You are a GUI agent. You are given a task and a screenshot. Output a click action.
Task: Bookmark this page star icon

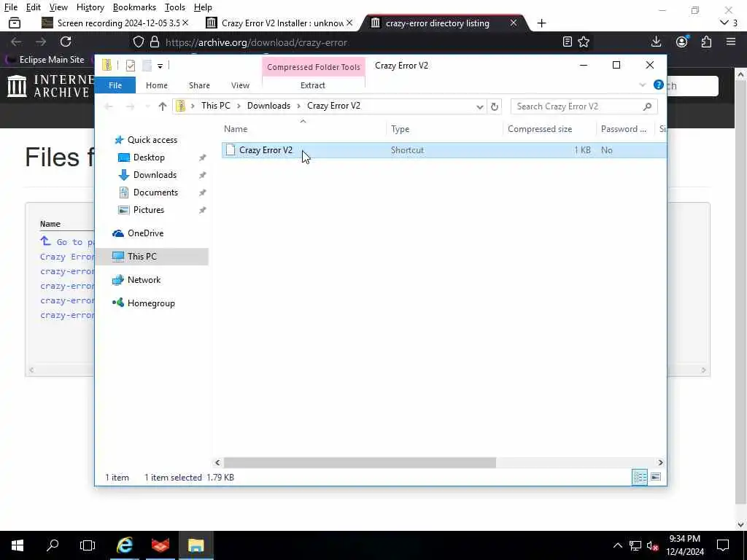(x=584, y=42)
